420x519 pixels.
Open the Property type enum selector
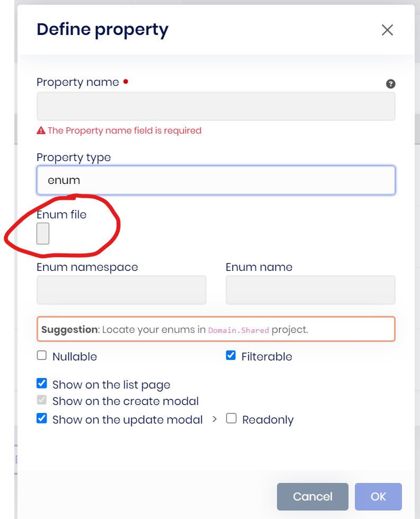click(x=216, y=180)
